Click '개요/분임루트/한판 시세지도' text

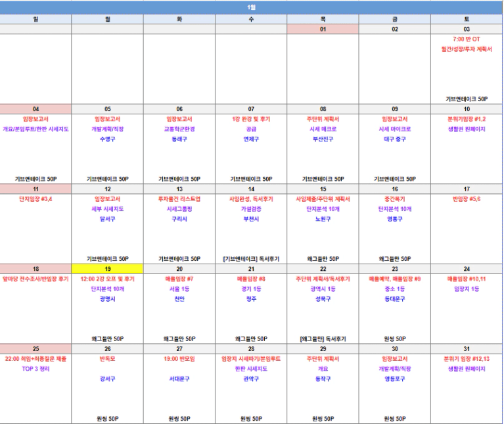[35, 130]
